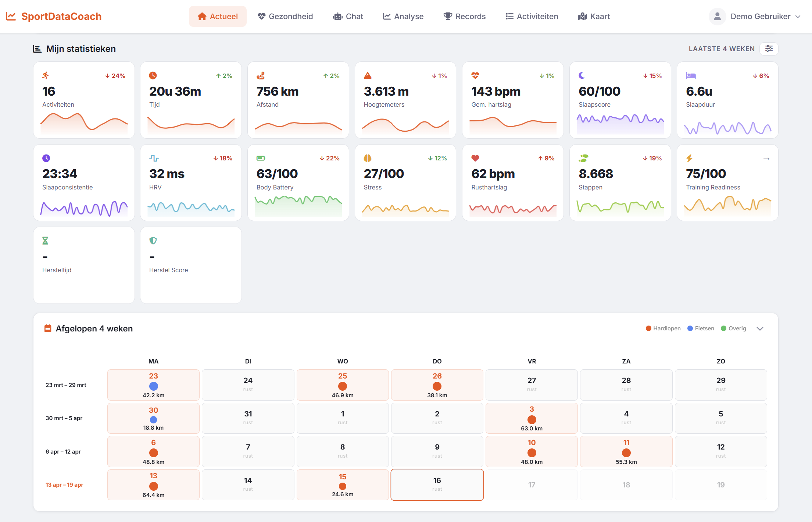
Task: Switch to the Actueel tab
Action: point(218,16)
